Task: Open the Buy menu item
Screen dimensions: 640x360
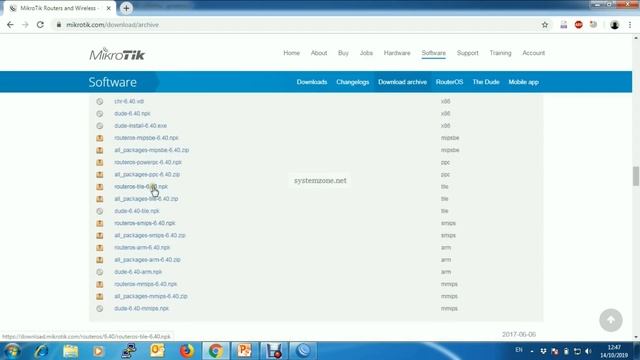Action: click(343, 53)
